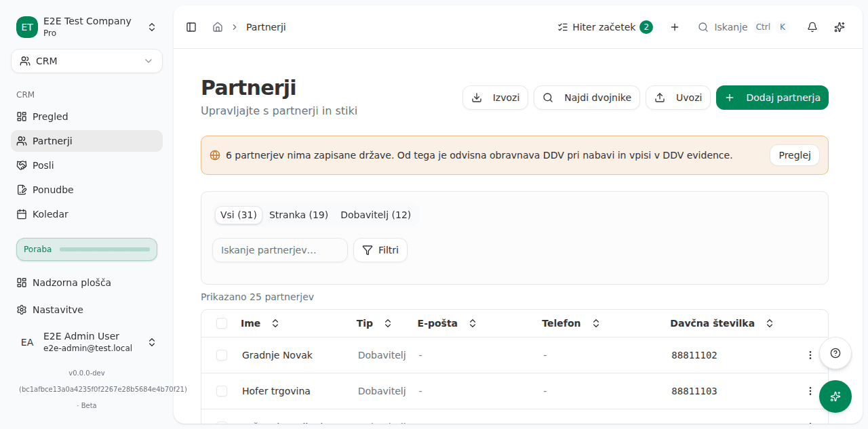Screen dimensions: 868x429
Task: Expand the E2E Admin User menu
Action: click(87, 342)
